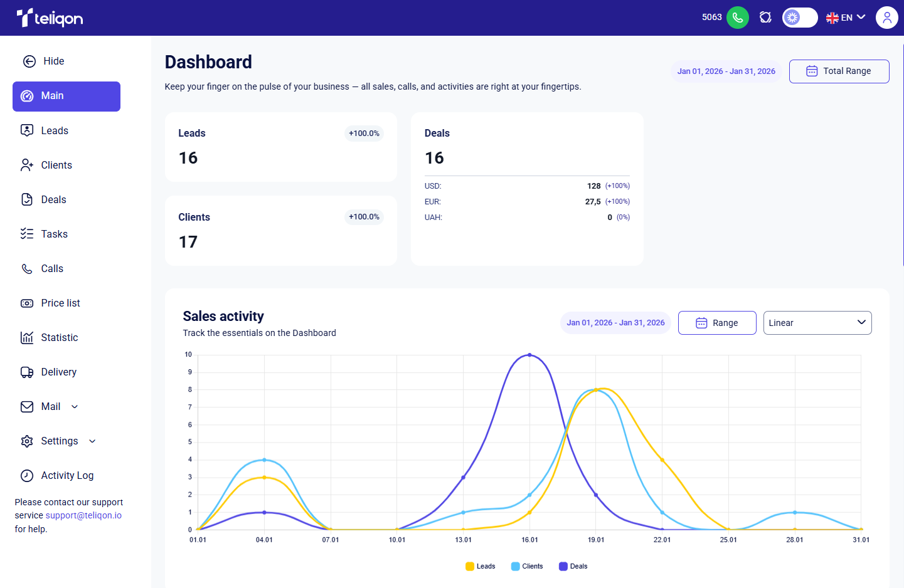Open the Linear chart scale dropdown

[817, 323]
